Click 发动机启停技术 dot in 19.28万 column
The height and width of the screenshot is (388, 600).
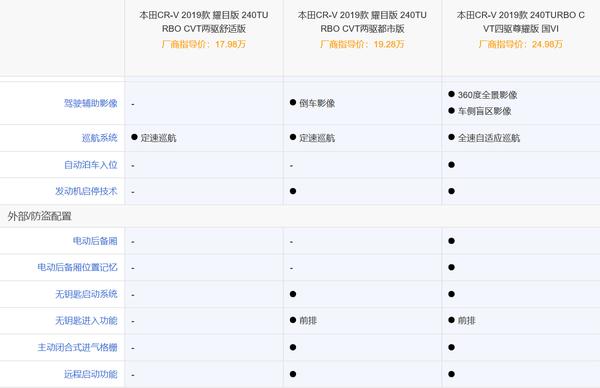pyautogui.click(x=293, y=191)
